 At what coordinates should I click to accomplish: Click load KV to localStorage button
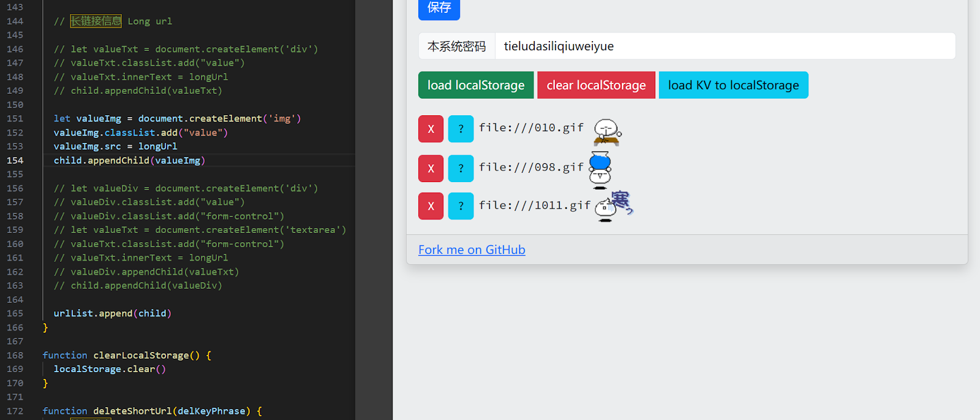click(x=733, y=85)
